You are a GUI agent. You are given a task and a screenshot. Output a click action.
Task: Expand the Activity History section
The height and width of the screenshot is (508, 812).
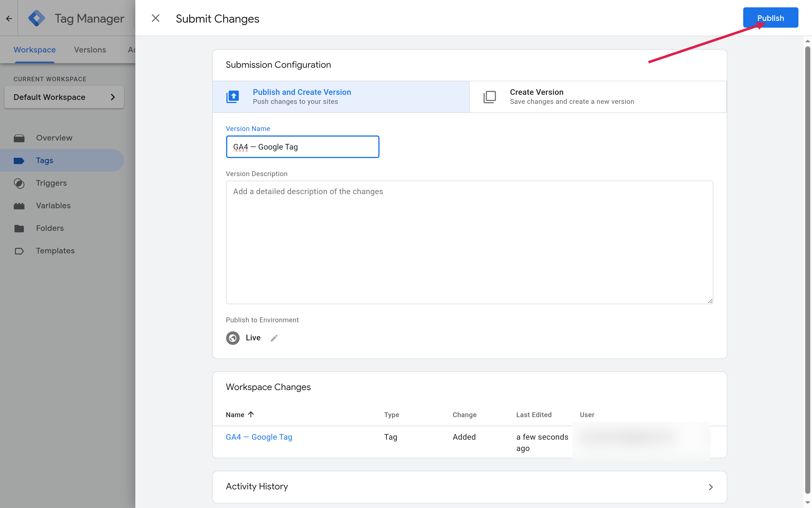pos(469,487)
